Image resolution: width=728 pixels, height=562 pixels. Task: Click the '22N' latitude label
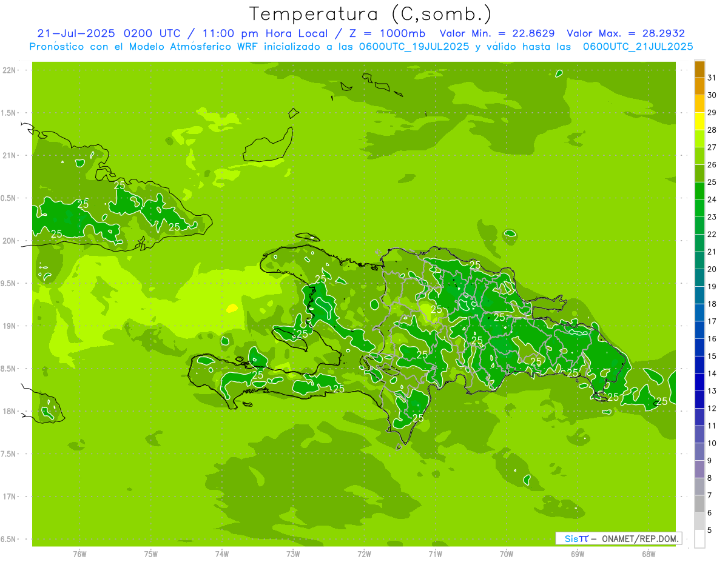(10, 70)
